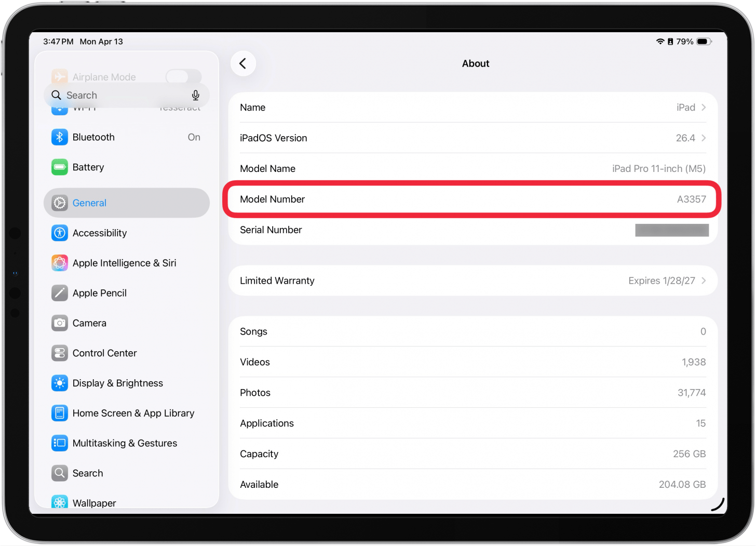This screenshot has height=546, width=756.
Task: Open Home Screen & App Library settings
Action: click(x=127, y=414)
